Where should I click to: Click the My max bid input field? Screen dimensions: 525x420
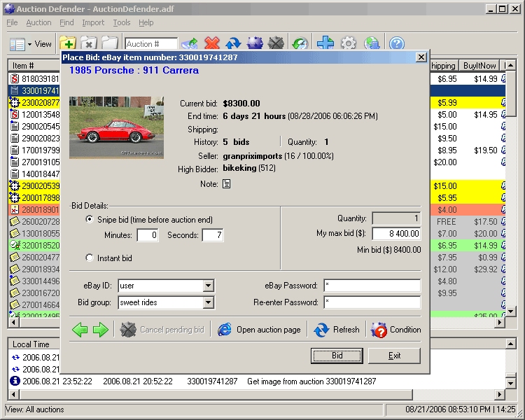[395, 234]
